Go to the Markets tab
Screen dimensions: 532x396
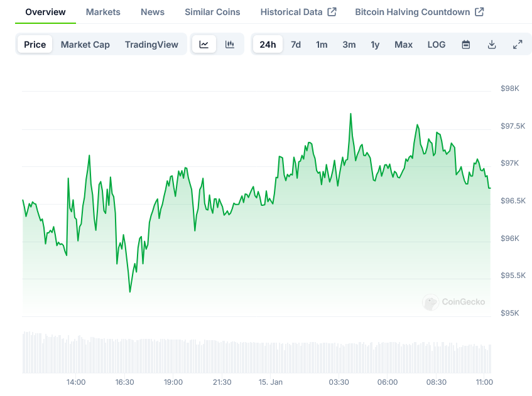tap(103, 12)
